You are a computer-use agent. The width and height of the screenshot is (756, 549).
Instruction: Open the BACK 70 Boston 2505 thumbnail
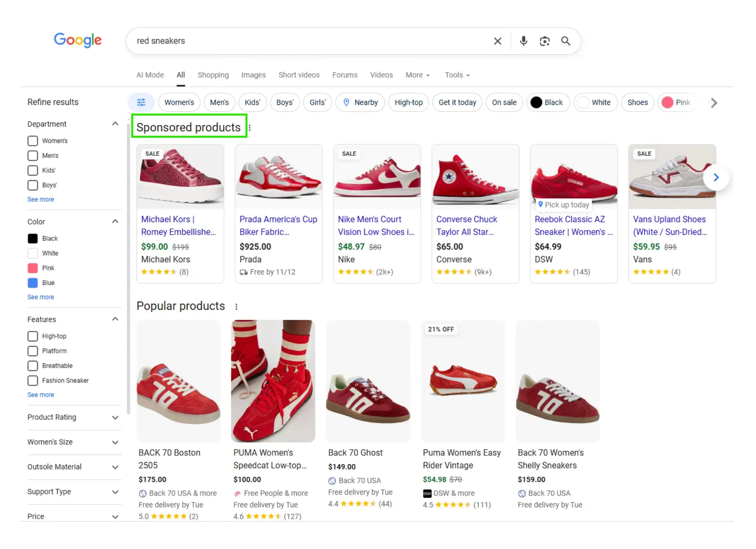pyautogui.click(x=179, y=381)
